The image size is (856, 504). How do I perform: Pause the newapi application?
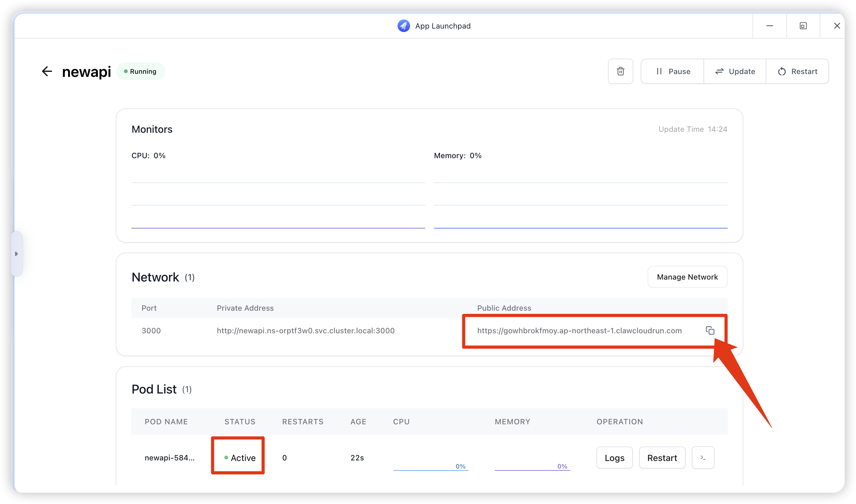click(x=672, y=71)
